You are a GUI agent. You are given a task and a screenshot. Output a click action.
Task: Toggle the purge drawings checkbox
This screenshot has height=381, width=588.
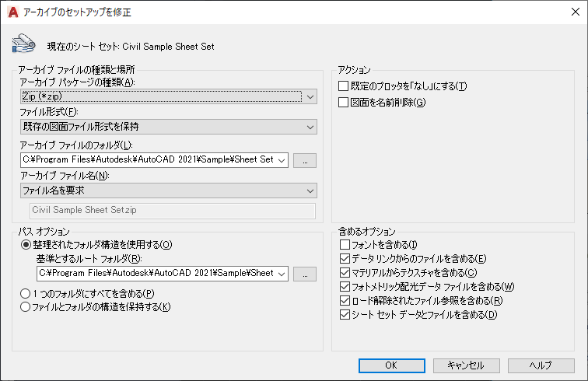tap(343, 102)
